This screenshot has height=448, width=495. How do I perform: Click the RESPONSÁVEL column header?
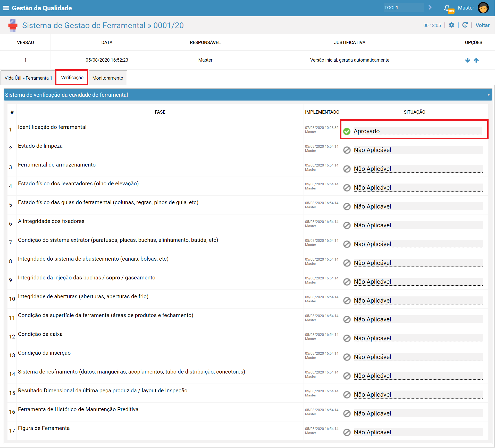(x=205, y=43)
